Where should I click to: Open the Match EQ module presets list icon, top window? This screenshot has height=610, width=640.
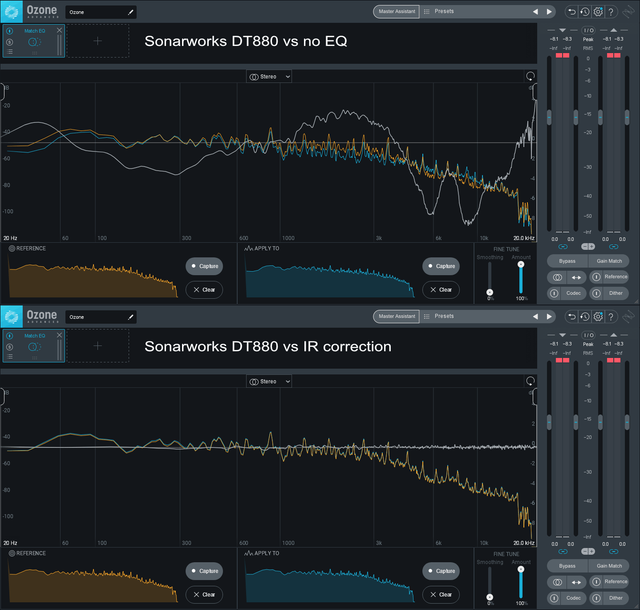(x=10, y=51)
